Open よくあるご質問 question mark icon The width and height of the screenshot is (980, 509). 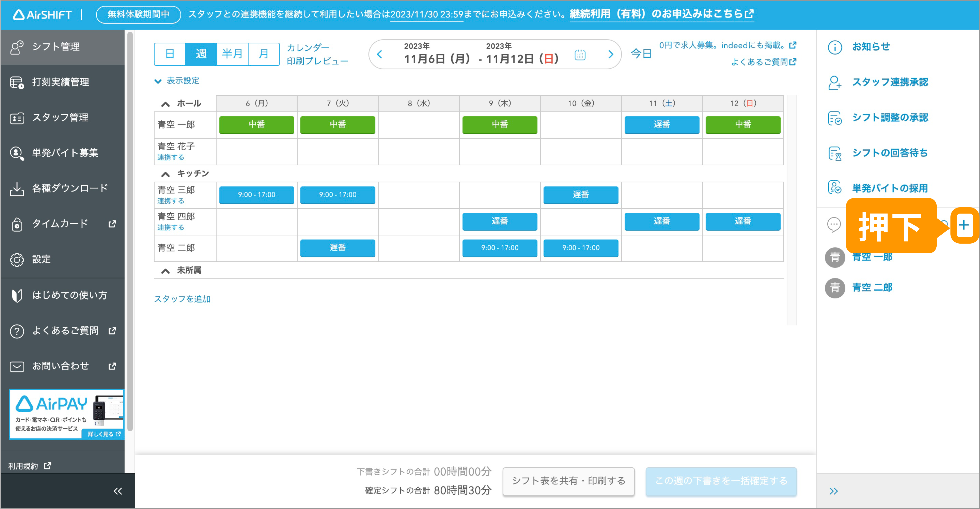point(17,331)
